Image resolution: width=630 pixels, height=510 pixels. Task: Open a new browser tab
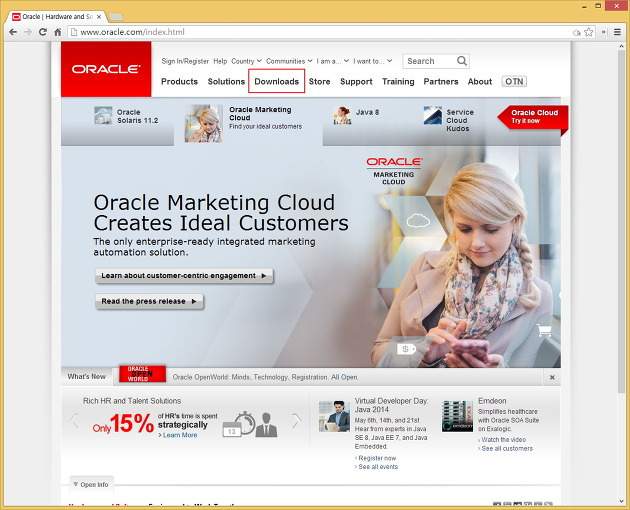[x=116, y=17]
